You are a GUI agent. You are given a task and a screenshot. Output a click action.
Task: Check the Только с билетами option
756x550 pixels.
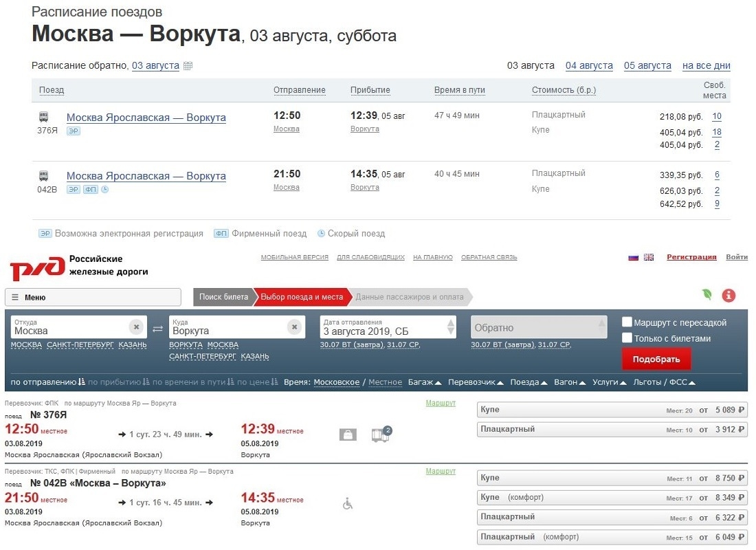click(x=627, y=338)
